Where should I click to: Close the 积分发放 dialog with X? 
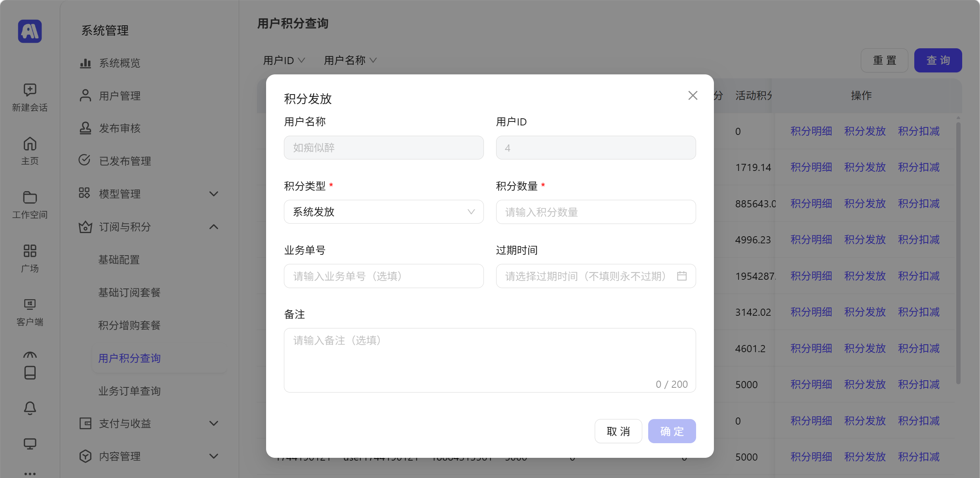pos(693,95)
